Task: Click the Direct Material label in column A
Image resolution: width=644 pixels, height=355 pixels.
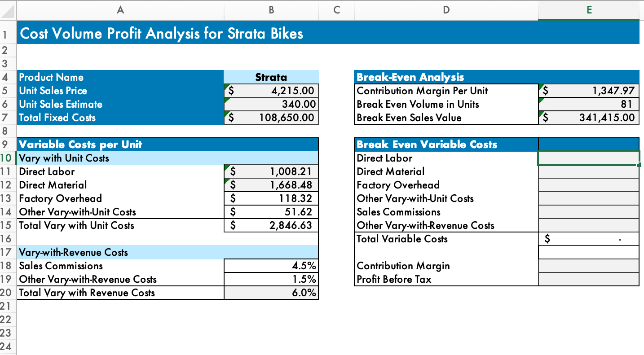Action: click(53, 185)
